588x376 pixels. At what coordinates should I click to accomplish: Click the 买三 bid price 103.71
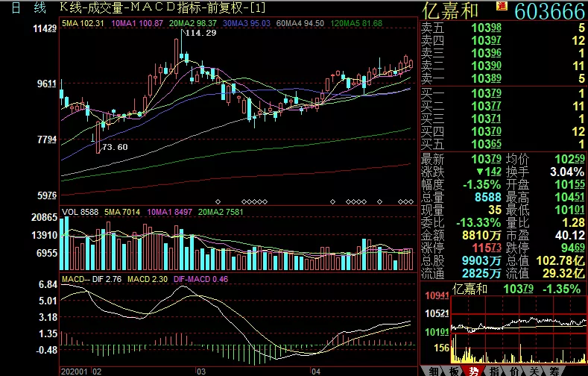(x=486, y=119)
